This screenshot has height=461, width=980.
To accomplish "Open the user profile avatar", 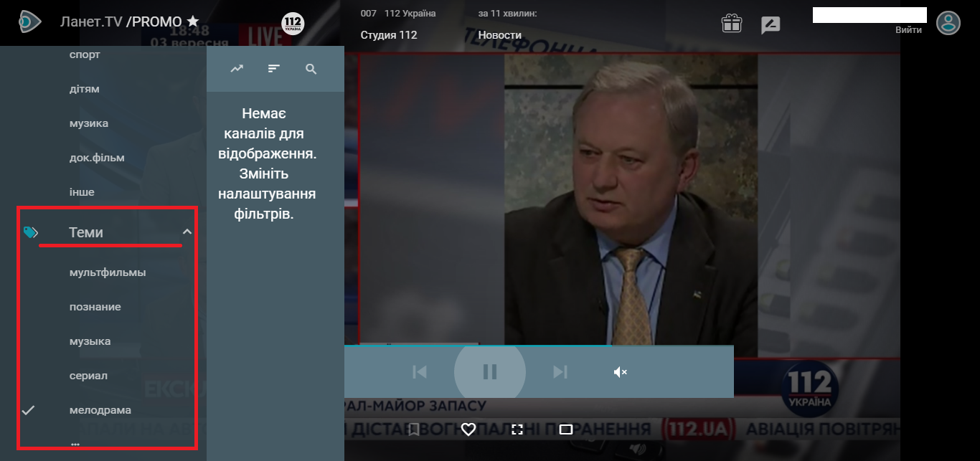I will point(948,22).
